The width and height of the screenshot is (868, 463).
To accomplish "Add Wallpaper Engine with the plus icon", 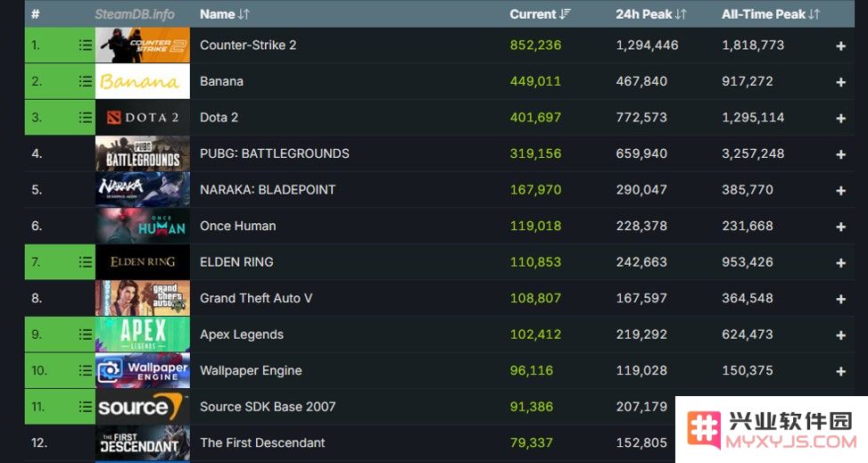I will [x=841, y=372].
